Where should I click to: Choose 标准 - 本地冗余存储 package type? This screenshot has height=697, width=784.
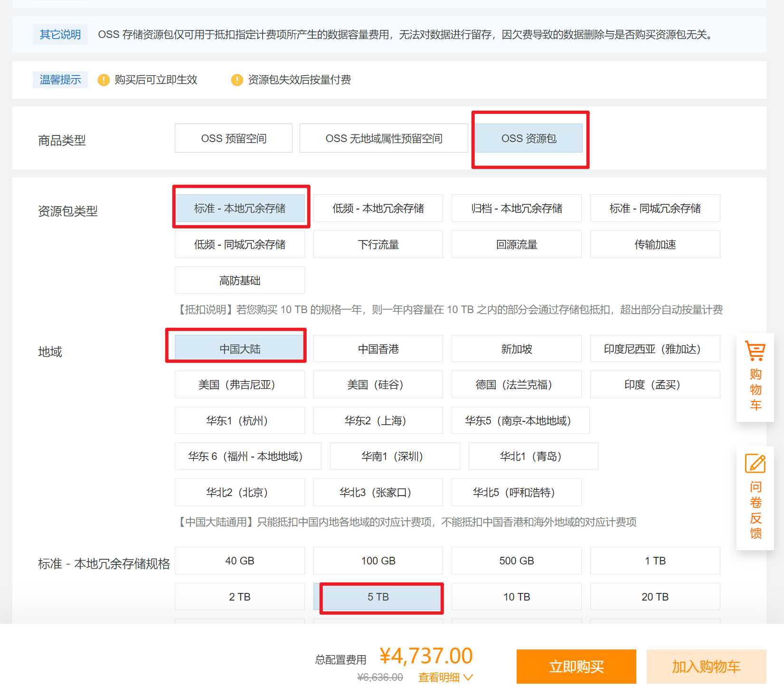coord(240,208)
